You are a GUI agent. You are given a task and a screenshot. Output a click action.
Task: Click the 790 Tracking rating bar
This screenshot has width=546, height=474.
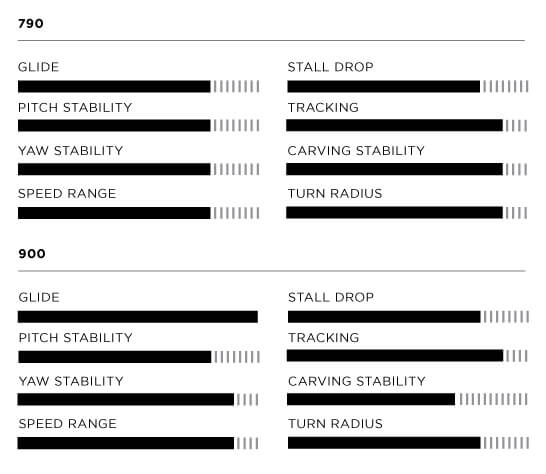tap(407, 125)
